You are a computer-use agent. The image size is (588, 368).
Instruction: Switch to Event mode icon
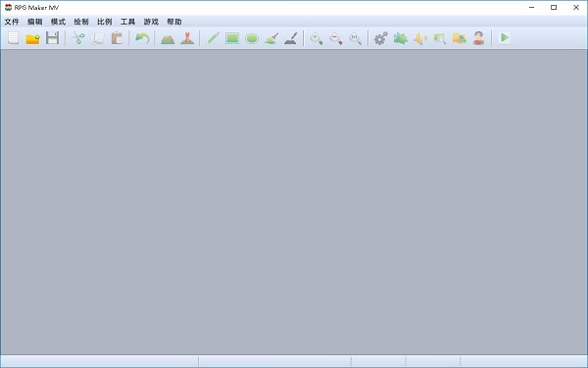click(x=187, y=38)
